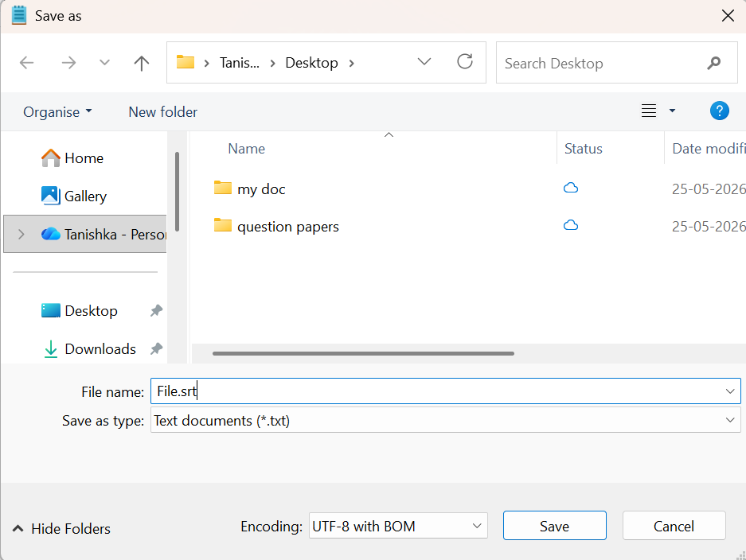The height and width of the screenshot is (560, 746).
Task: Click the search magnifier icon
Action: point(713,63)
